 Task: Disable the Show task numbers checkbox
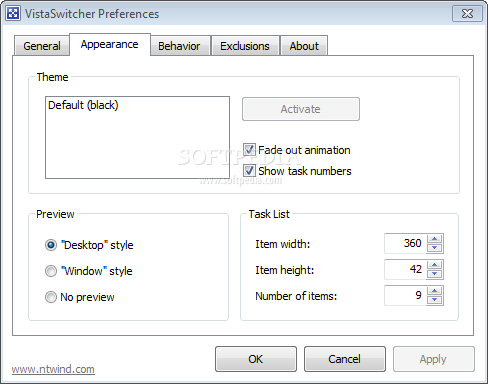pyautogui.click(x=249, y=171)
